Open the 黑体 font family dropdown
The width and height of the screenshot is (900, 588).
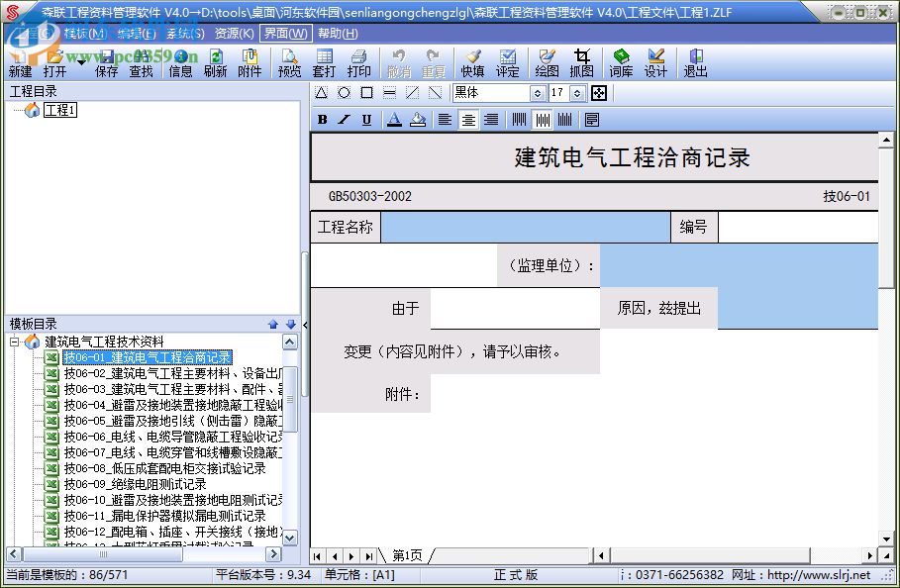point(537,93)
